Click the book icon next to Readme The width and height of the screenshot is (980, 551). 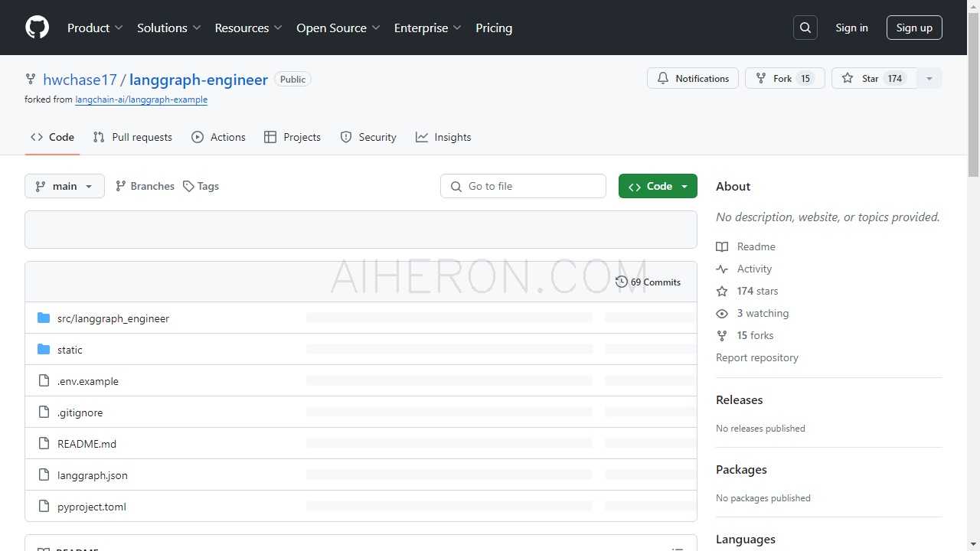[x=722, y=246]
